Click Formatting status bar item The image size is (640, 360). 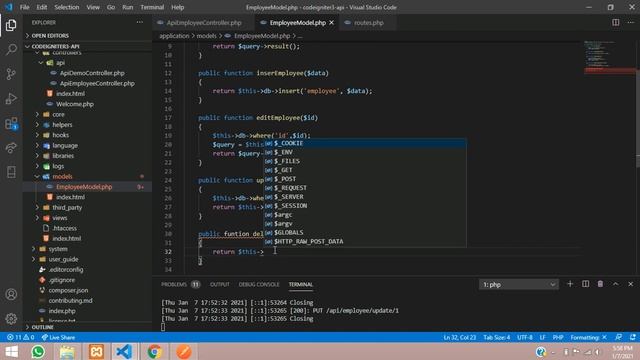tap(588, 338)
